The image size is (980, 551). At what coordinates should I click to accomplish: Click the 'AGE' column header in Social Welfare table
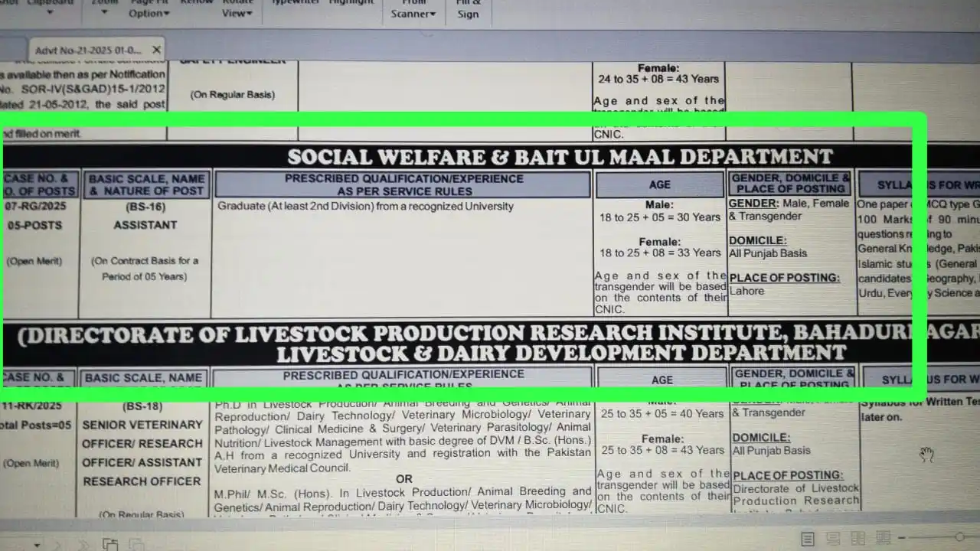coord(660,184)
